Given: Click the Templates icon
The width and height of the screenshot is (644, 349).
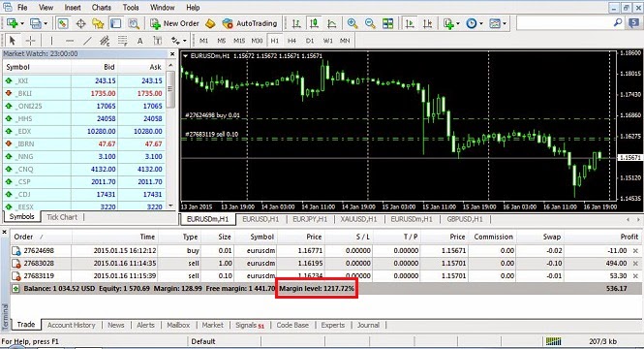Looking at the screenshot, I should click(x=495, y=24).
